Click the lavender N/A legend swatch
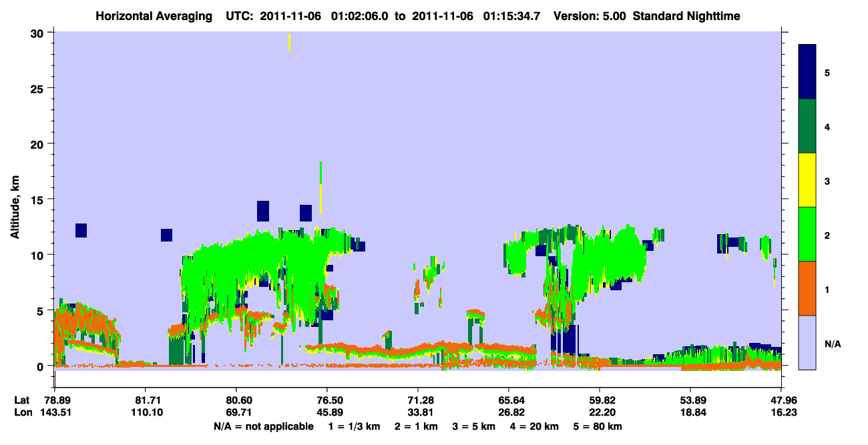The height and width of the screenshot is (445, 868). pyautogui.click(x=807, y=342)
